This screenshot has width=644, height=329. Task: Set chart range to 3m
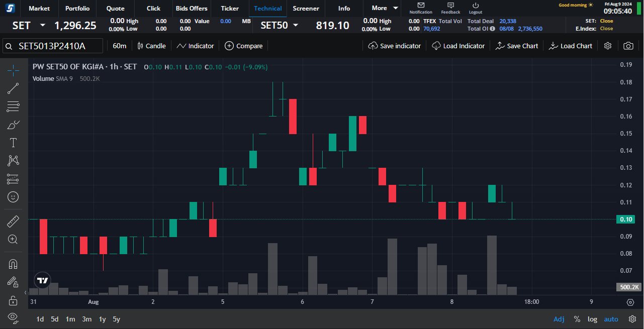coord(86,319)
